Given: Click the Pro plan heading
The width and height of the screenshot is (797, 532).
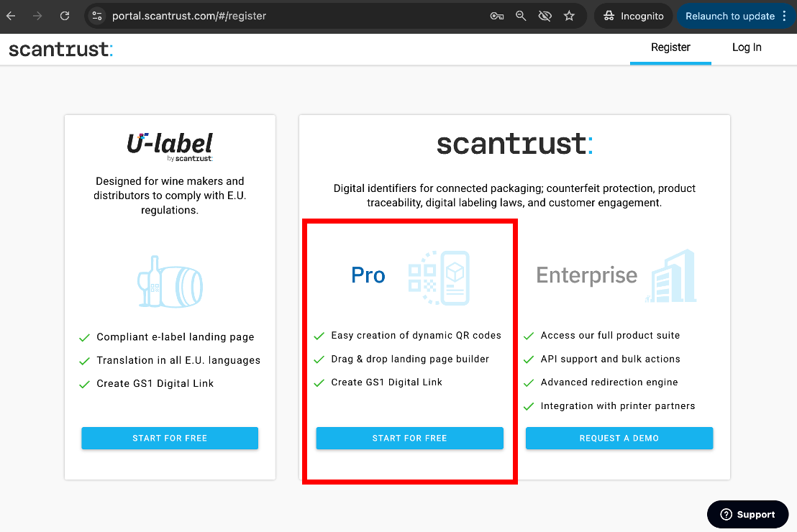Looking at the screenshot, I should 368,275.
